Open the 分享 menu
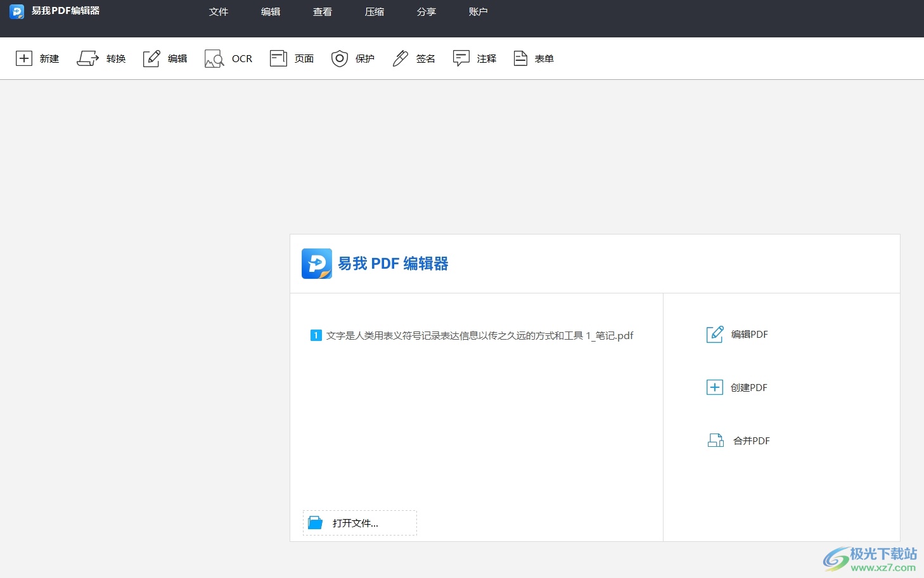Viewport: 924px width, 578px height. click(427, 11)
